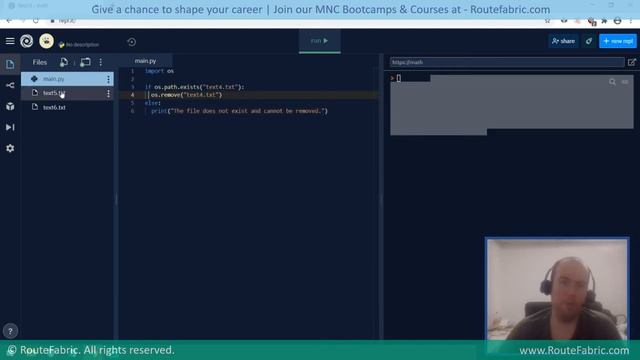Viewport: 640px width, 360px height.
Task: Open the version control sidebar icon
Action: [10, 85]
